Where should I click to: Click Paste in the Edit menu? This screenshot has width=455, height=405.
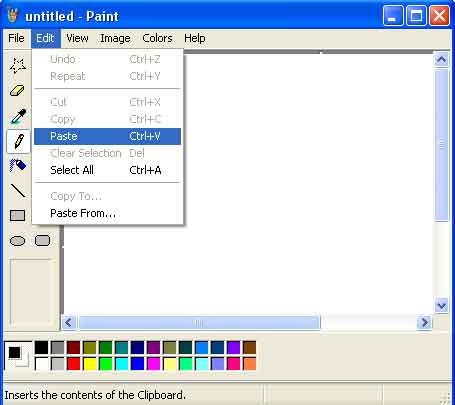[107, 136]
